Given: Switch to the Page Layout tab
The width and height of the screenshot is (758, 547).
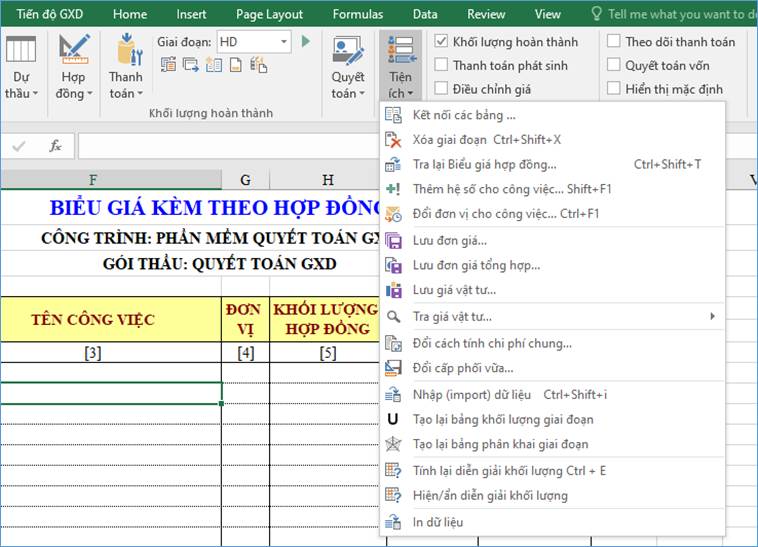Looking at the screenshot, I should pyautogui.click(x=269, y=15).
